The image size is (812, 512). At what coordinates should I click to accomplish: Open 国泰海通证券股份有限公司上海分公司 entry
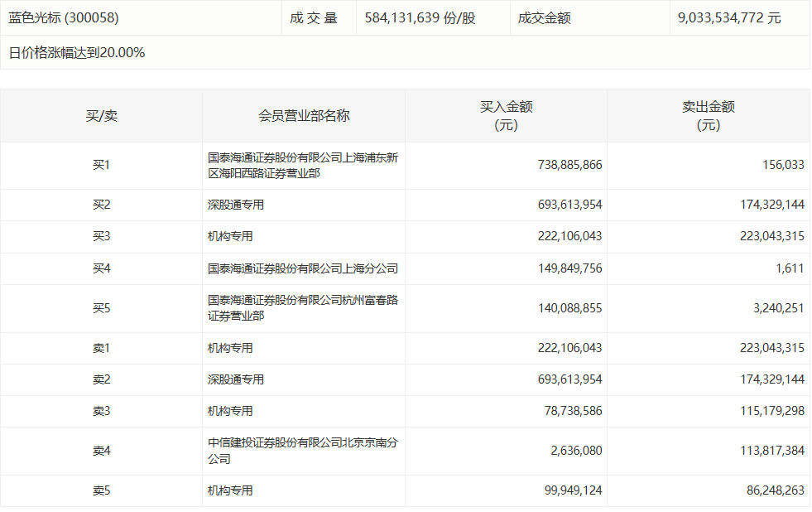click(303, 268)
